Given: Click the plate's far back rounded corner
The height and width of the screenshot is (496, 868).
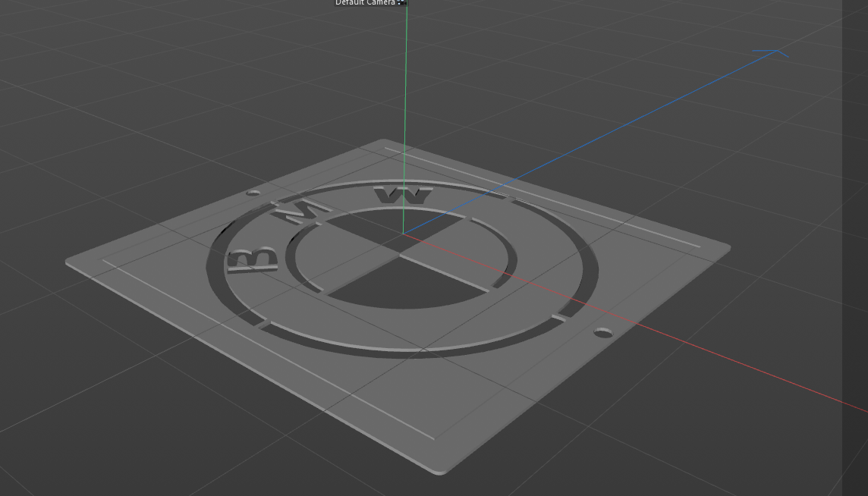Looking at the screenshot, I should [x=384, y=143].
